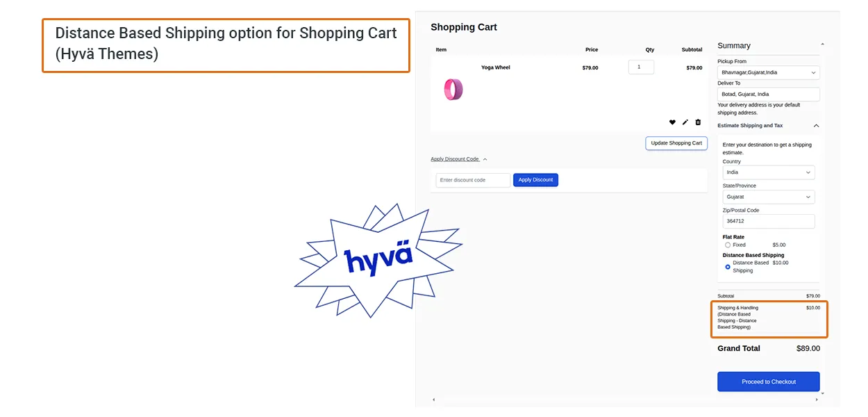
Task: Click the discount code input field
Action: click(473, 180)
